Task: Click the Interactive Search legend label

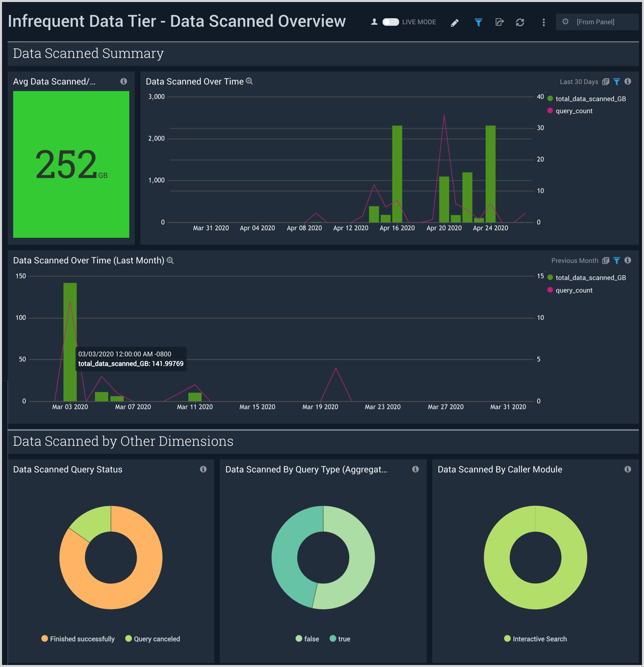Action: [539, 639]
